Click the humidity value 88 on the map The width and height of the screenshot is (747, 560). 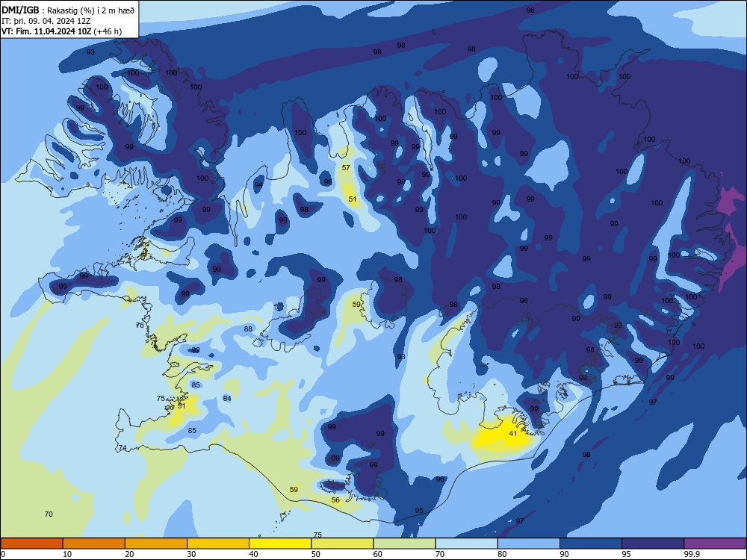[x=248, y=329]
